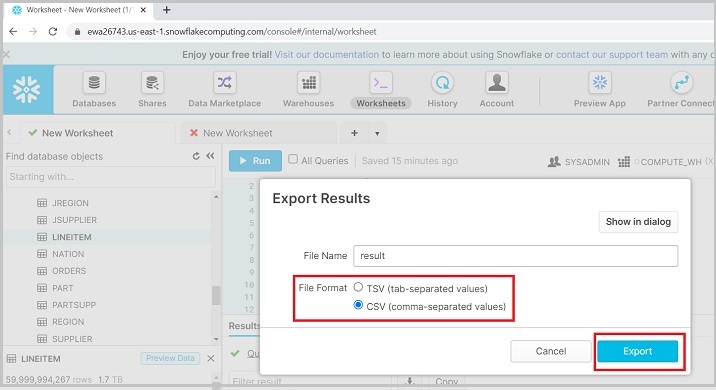The width and height of the screenshot is (716, 390).
Task: Switch to first New Worksheet tab
Action: 78,133
